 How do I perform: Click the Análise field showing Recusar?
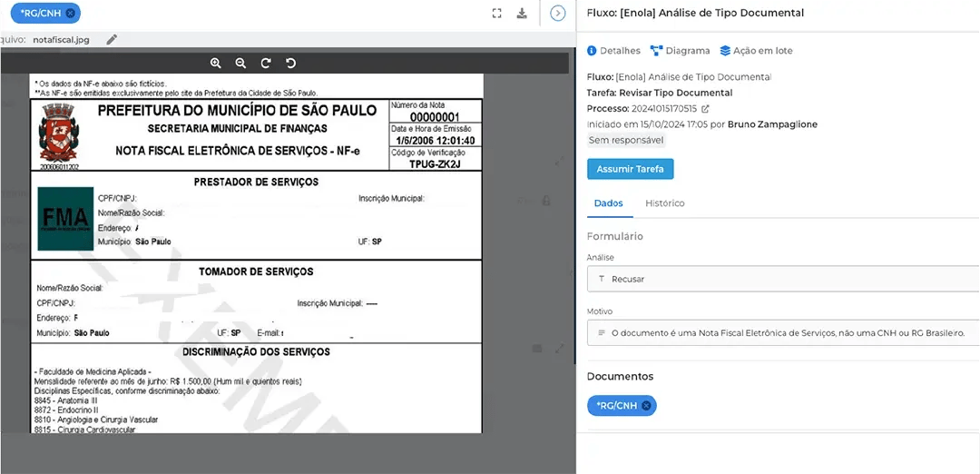(783, 279)
